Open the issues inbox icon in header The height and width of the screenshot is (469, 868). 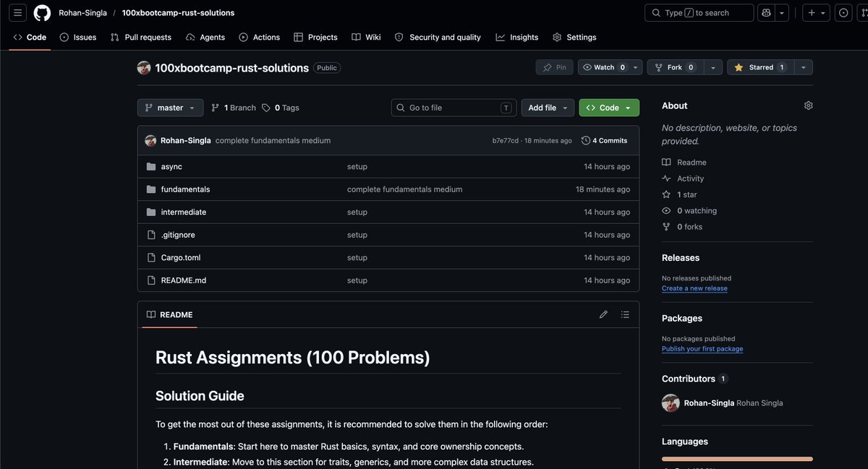(843, 13)
